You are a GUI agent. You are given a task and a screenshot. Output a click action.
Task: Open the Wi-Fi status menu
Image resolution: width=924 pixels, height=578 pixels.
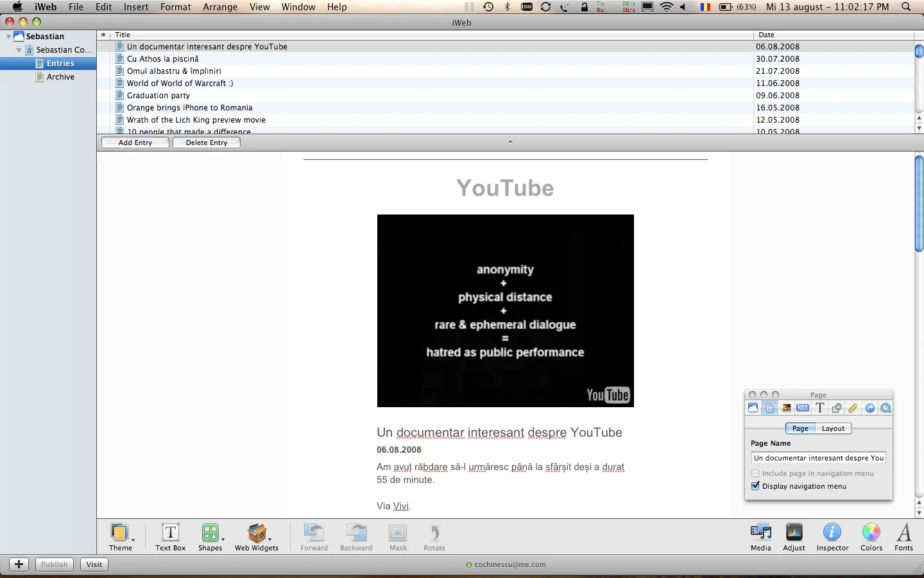tap(667, 7)
